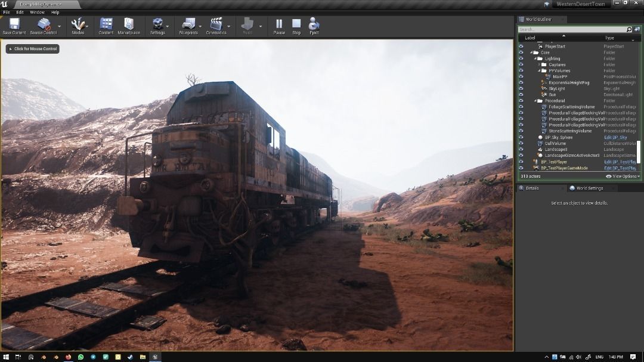
Task: Click the Edit link on BP_TestPlayerGameMode row
Action: [x=620, y=168]
